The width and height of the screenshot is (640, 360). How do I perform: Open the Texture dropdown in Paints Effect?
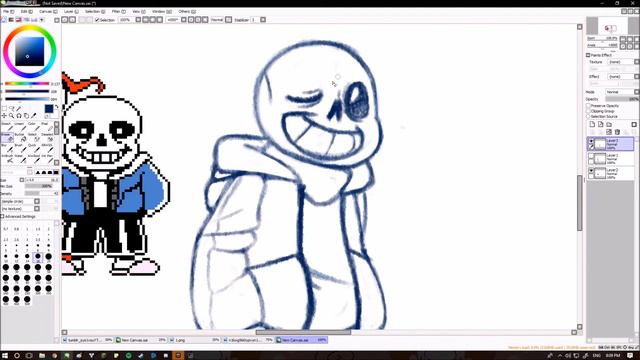click(x=636, y=62)
